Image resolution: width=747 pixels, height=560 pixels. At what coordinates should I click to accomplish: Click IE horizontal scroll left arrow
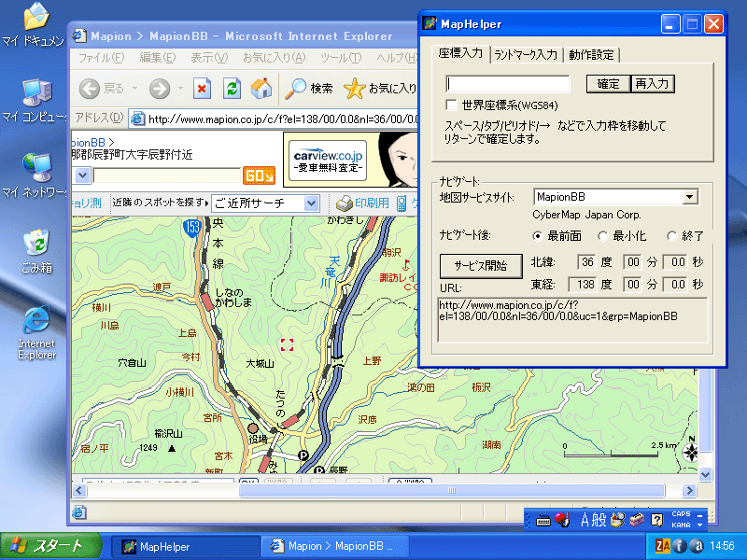pyautogui.click(x=79, y=491)
